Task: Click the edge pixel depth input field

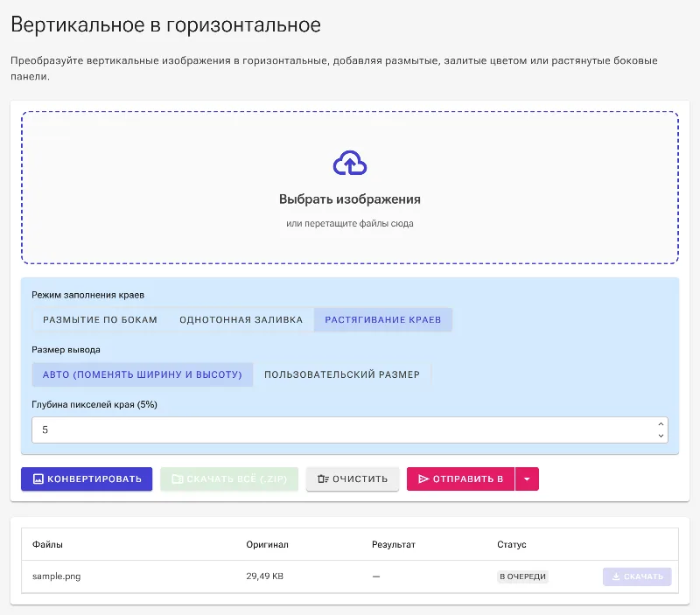Action: 350,430
